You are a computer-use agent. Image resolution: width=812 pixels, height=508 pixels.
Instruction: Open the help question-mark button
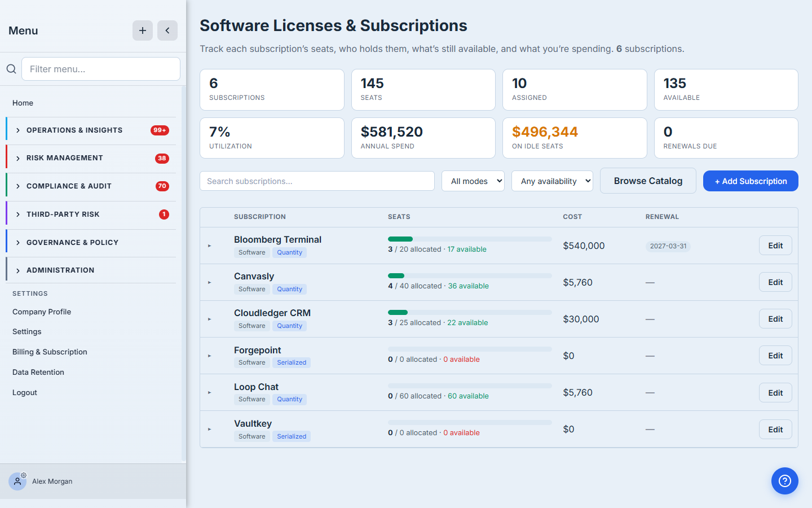pos(785,481)
